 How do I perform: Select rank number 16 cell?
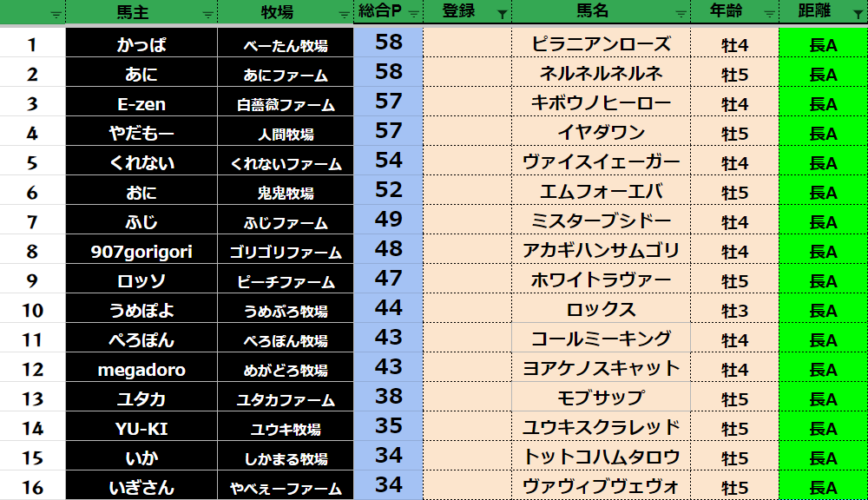pyautogui.click(x=33, y=487)
